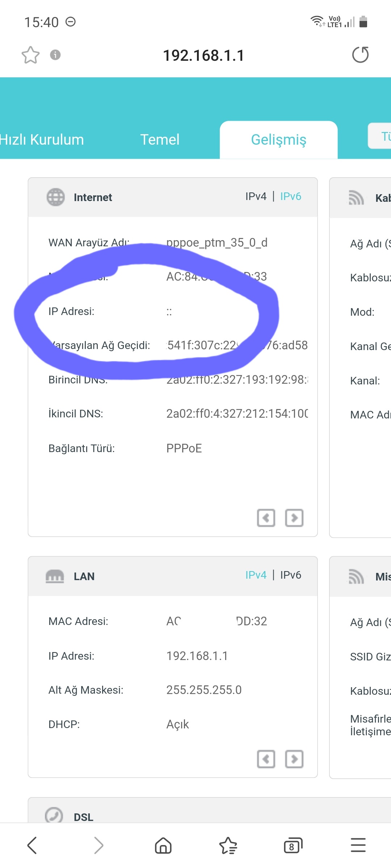This screenshot has height=868, width=391.
Task: Open the tabs counter showing 8
Action: 293,846
